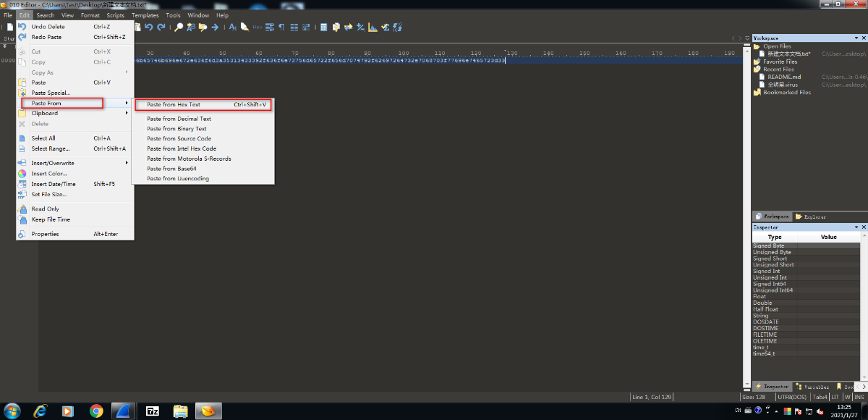
Task: Open Find via magnifier toolbar icon
Action: click(x=179, y=27)
